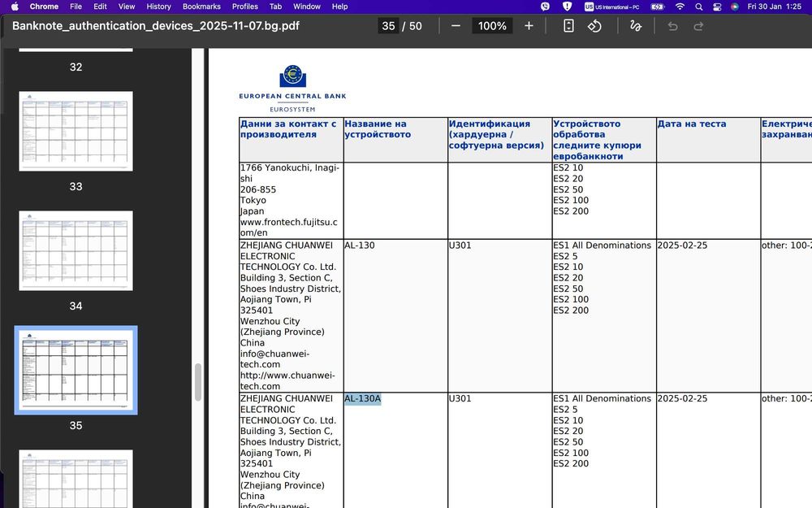
Task: Click the thumbnail sidebar scrollbar handle
Action: (x=198, y=382)
